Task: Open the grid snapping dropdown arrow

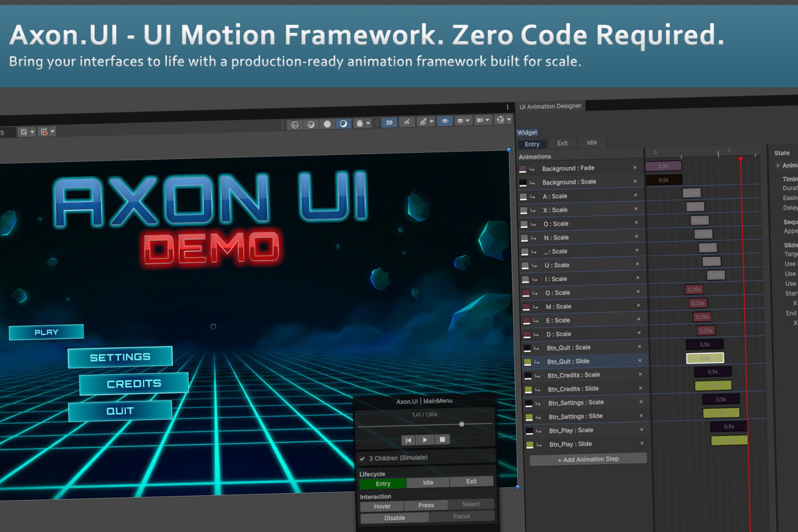Action: click(32, 132)
